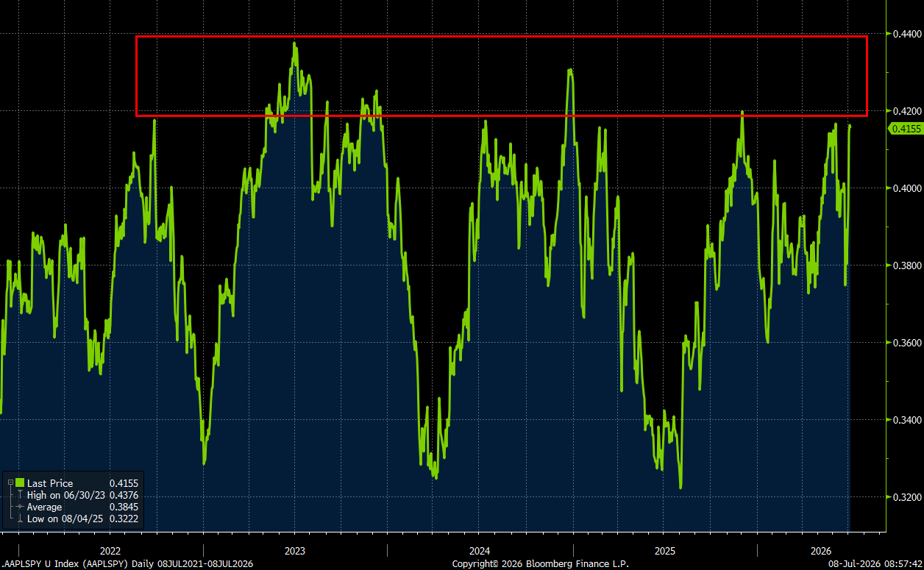The width and height of the screenshot is (924, 570).
Task: Click the green Last Price color swatch
Action: pyautogui.click(x=20, y=482)
